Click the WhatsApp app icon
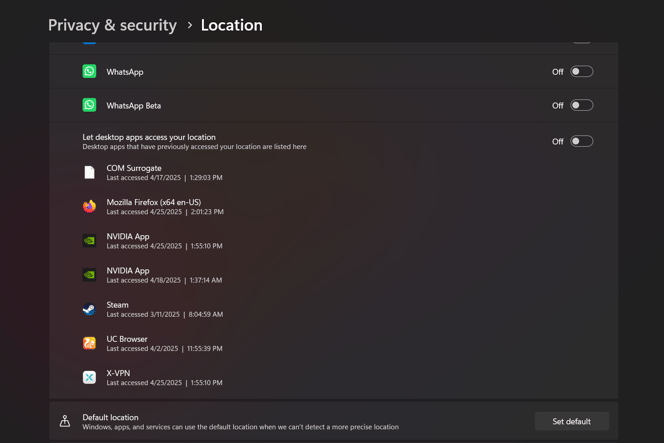The height and width of the screenshot is (443, 664). coord(89,71)
